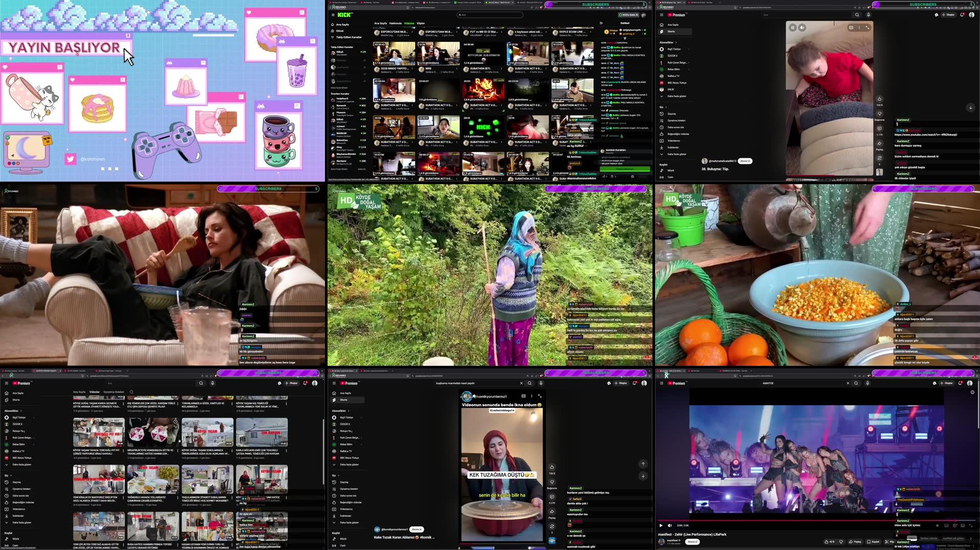Mute the manifest video with the volume icon

669,525
